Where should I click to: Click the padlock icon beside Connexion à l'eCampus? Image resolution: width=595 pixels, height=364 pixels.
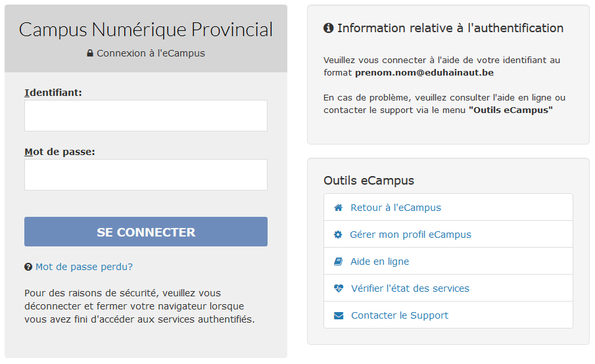point(90,53)
